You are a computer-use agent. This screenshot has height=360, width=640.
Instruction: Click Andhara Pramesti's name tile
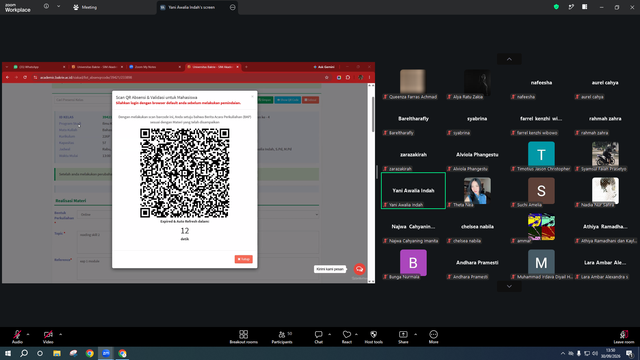477,262
